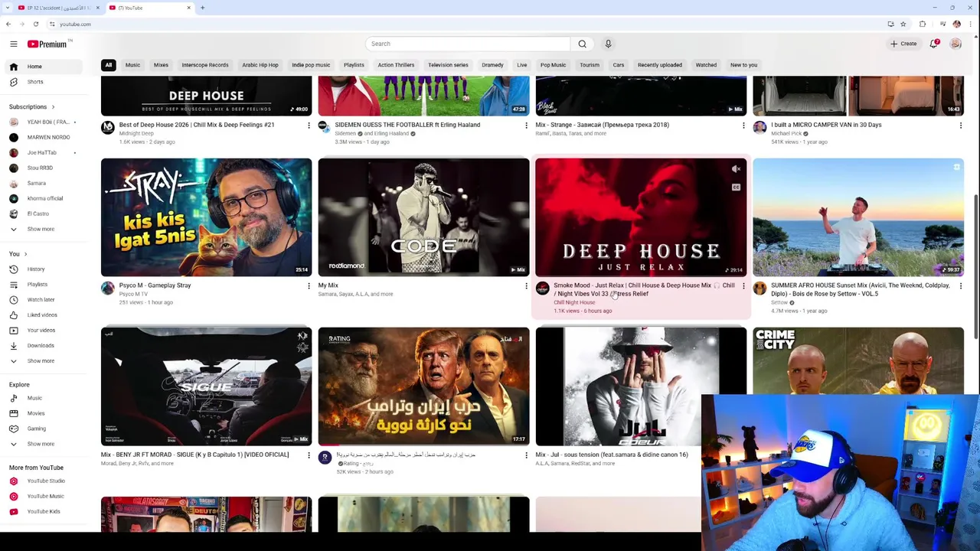Open Psyco M - Gameplay Stray title
The height and width of the screenshot is (551, 980).
(155, 285)
